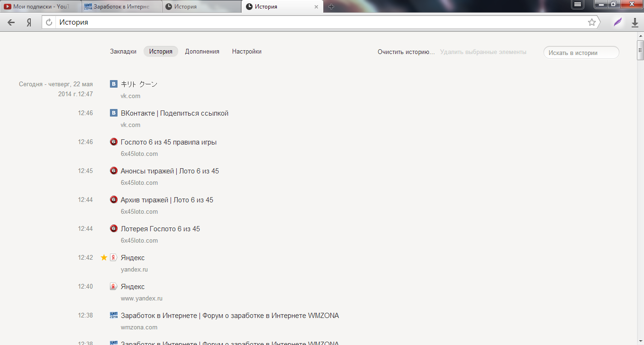The width and height of the screenshot is (644, 345).
Task: Open Архив тиражей | Лото 6 из 45
Action: (x=167, y=200)
